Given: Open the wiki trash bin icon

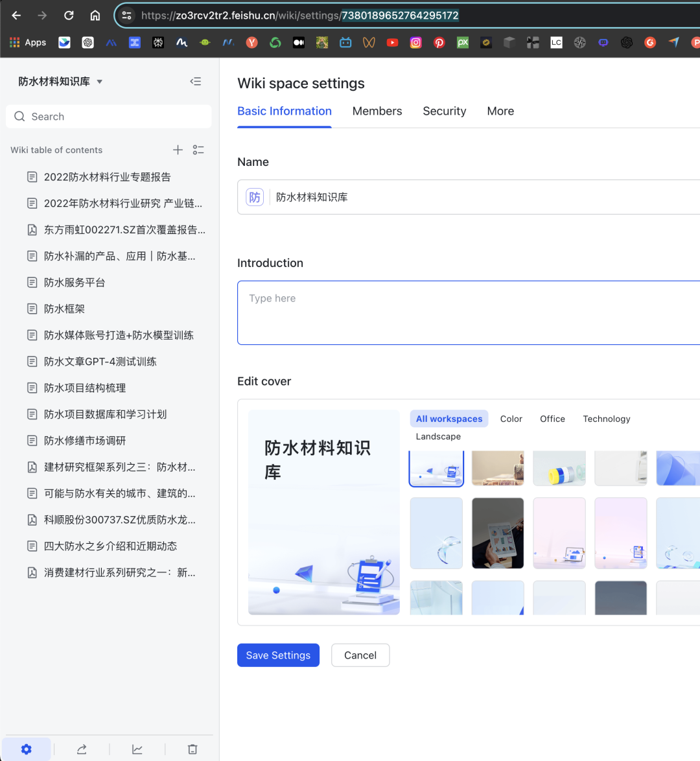Looking at the screenshot, I should tap(192, 749).
